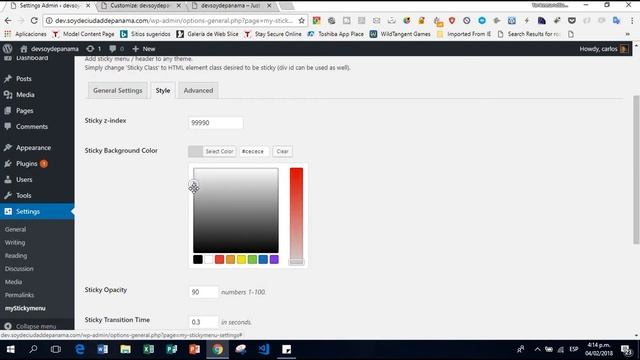Pick the white palette swatch
Viewport: 640px width, 360px height.
click(209, 260)
